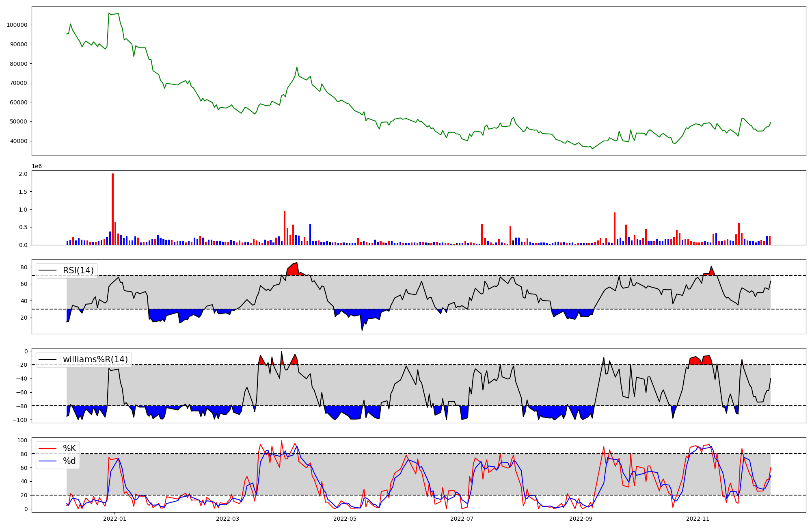Click the 2022-01 x-axis date label
Image resolution: width=812 pixels, height=528 pixels.
114,519
